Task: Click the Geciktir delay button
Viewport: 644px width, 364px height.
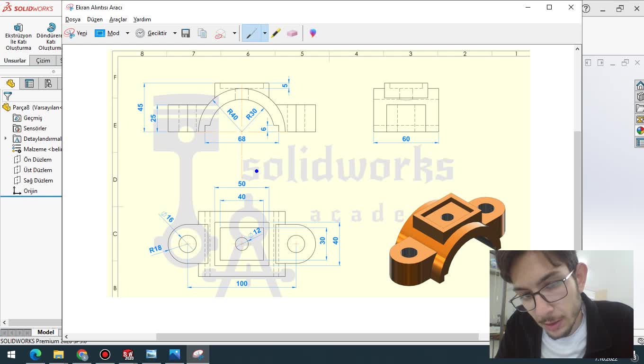Action: pos(152,33)
